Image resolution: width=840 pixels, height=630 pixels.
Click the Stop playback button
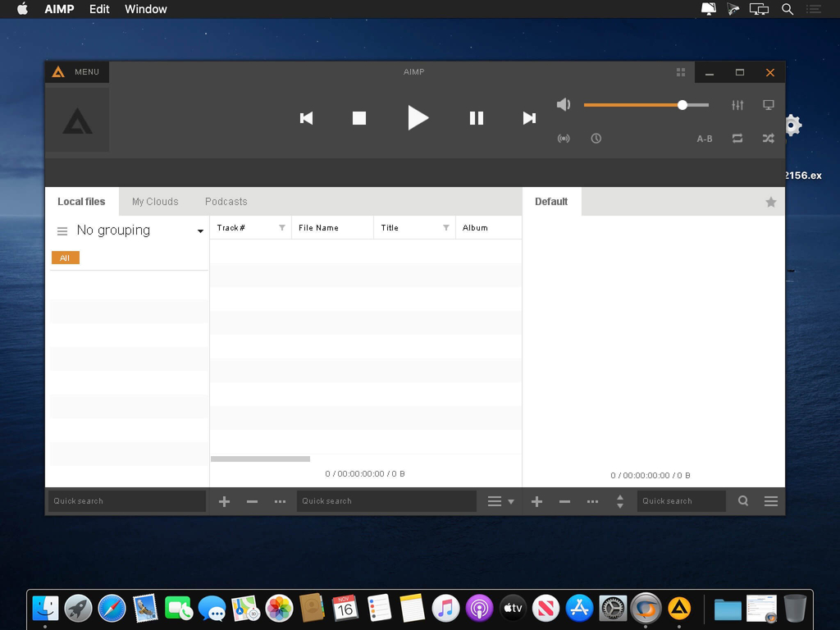358,118
